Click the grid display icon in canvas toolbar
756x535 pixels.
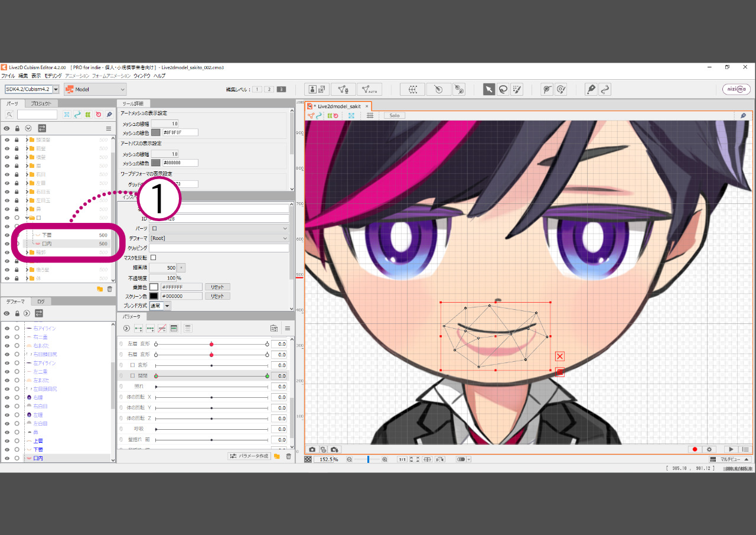[370, 115]
